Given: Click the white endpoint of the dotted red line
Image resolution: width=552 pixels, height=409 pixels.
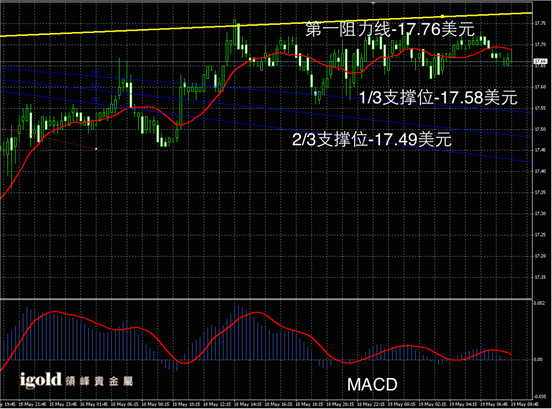Looking at the screenshot, I should pos(96,149).
